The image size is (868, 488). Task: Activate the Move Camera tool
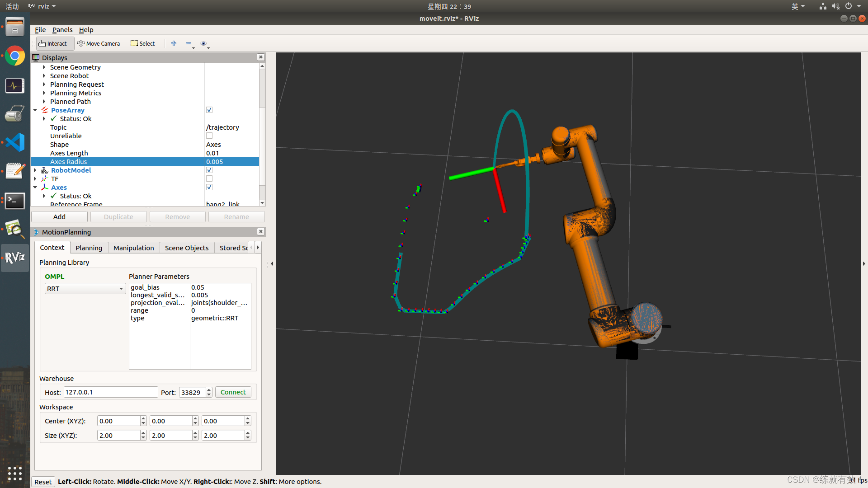pyautogui.click(x=99, y=43)
